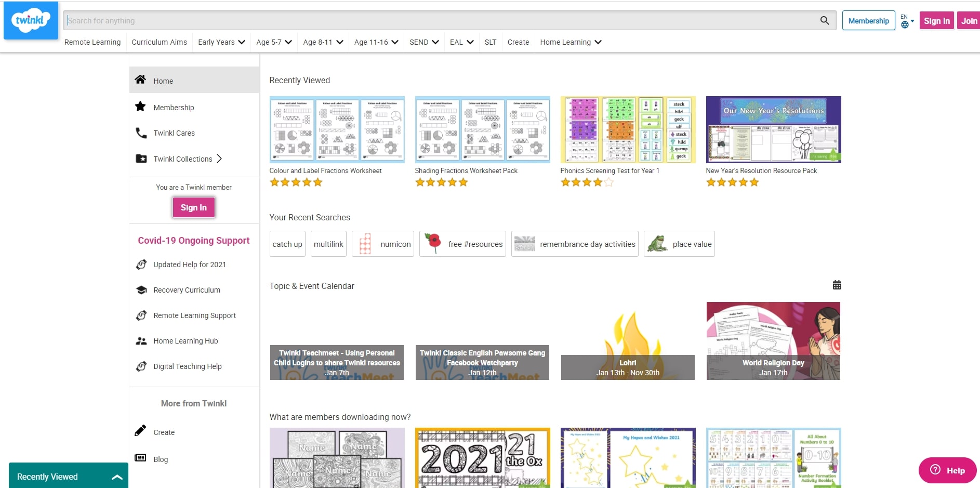Click the Membership star icon in sidebar
The image size is (980, 488).
coord(140,107)
